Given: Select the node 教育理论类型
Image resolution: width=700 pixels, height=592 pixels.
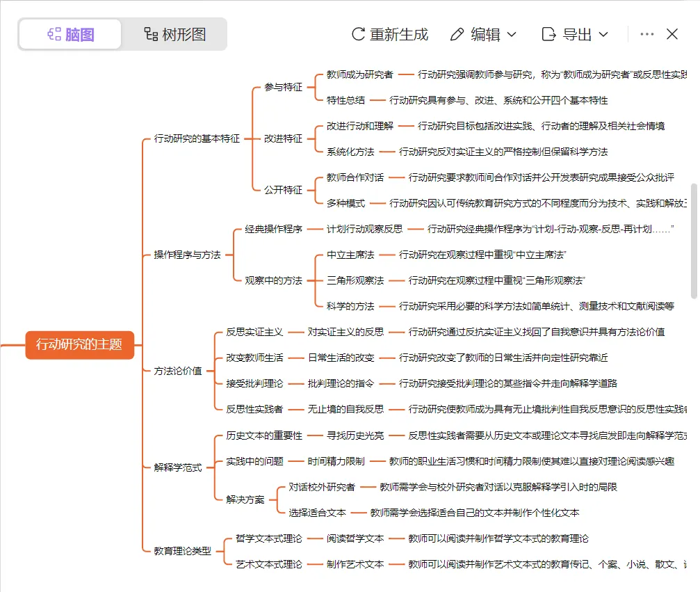Looking at the screenshot, I should coord(182,552).
